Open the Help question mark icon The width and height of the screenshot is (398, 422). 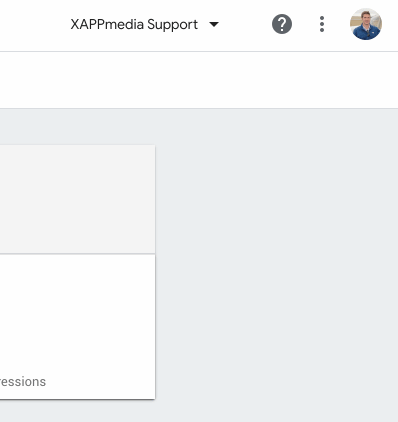coord(282,24)
